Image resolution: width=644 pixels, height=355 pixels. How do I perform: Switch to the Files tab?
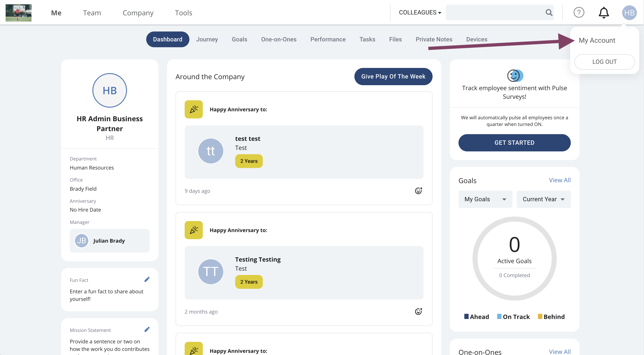pyautogui.click(x=395, y=39)
